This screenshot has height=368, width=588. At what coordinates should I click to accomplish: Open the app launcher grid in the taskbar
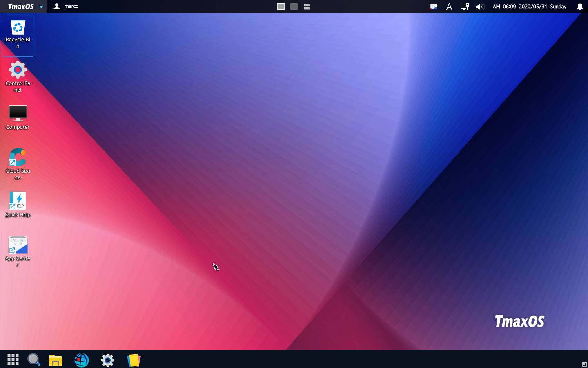point(13,359)
